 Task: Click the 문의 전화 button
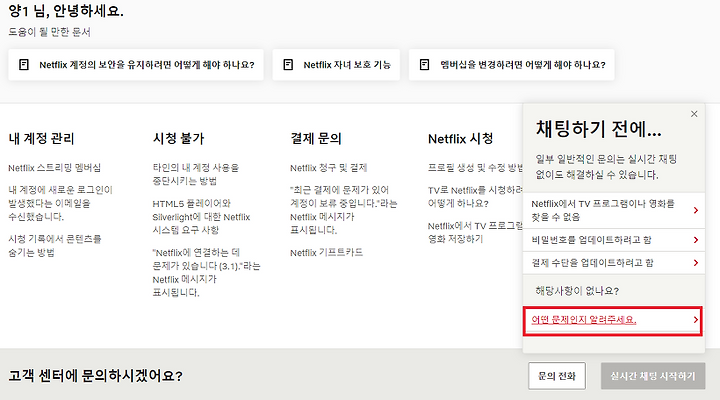coord(557,376)
